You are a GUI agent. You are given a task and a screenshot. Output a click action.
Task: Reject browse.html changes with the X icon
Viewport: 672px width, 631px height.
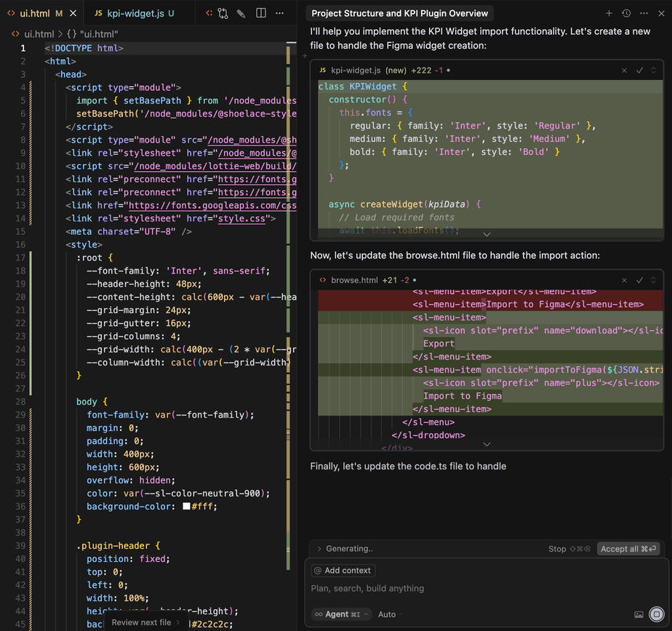click(x=624, y=280)
